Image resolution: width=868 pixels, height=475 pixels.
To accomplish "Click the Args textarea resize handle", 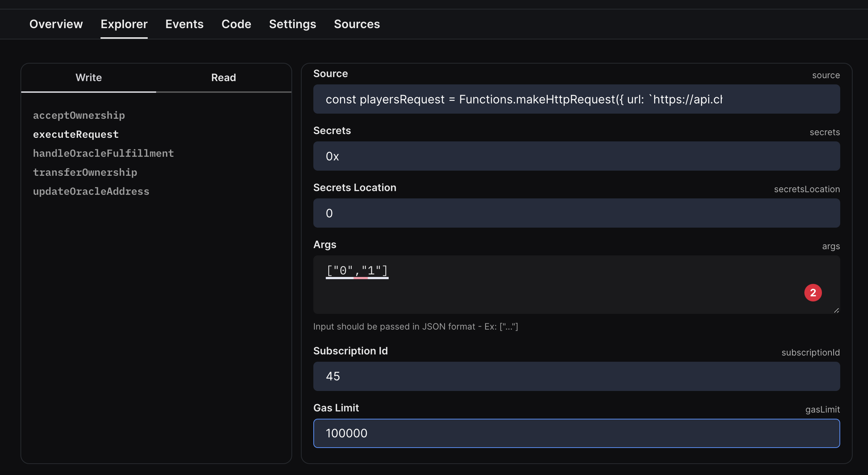I will coord(836,310).
